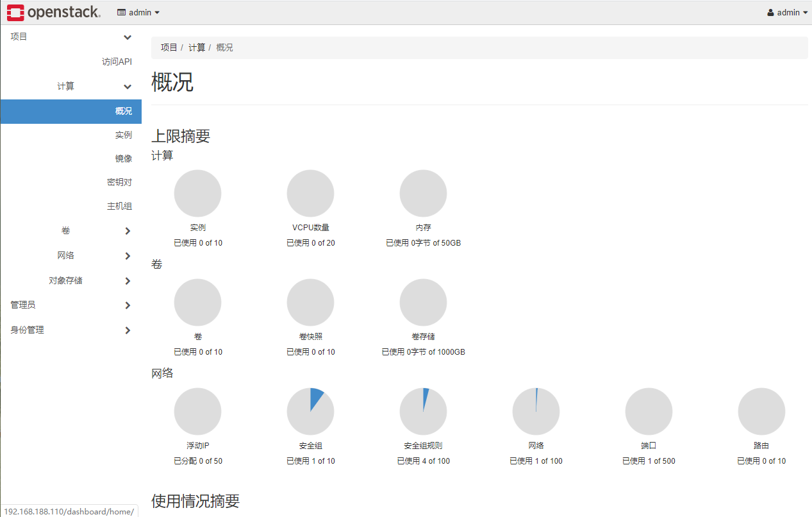Select the active 概况 sidebar item
The width and height of the screenshot is (812, 517).
coord(122,111)
